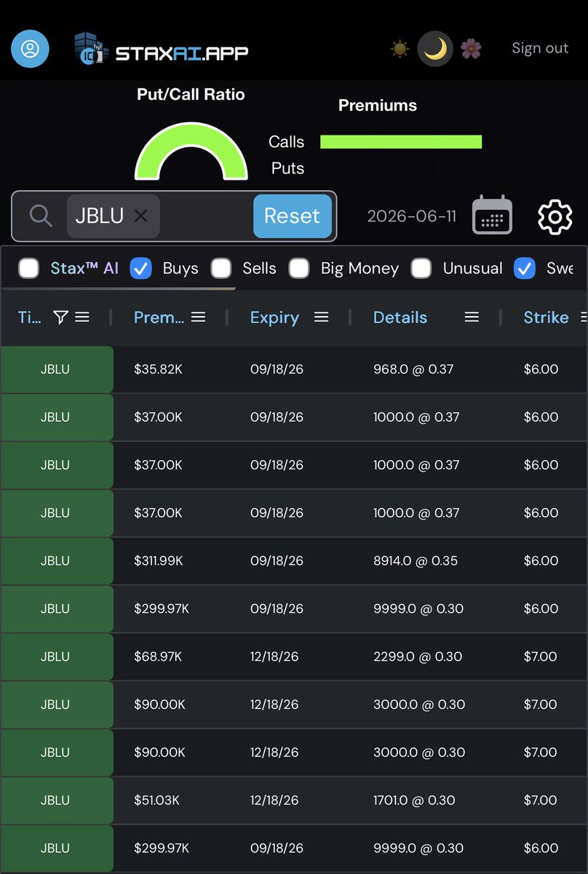Screen dimensions: 588x874
Task: Click details cell 968.0 @ 0.37
Action: [x=413, y=369]
